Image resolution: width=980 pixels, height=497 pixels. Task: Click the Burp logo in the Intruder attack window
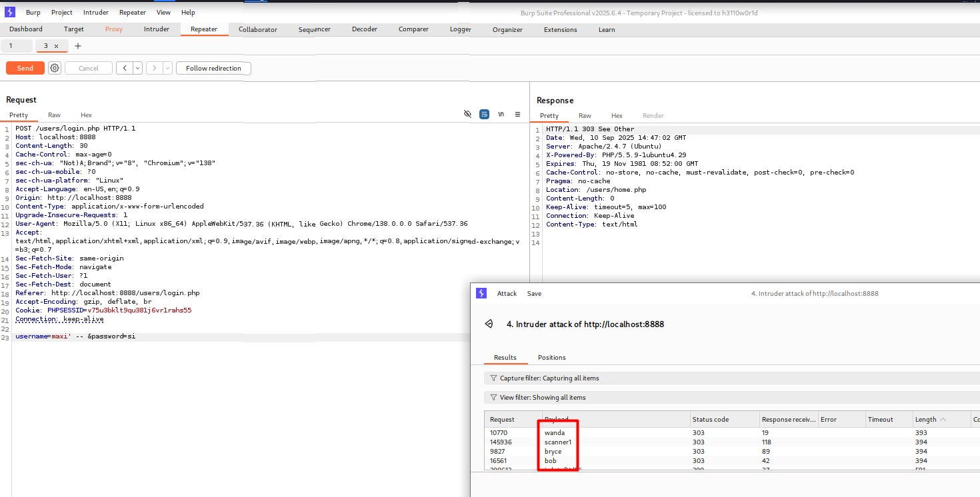pyautogui.click(x=481, y=293)
